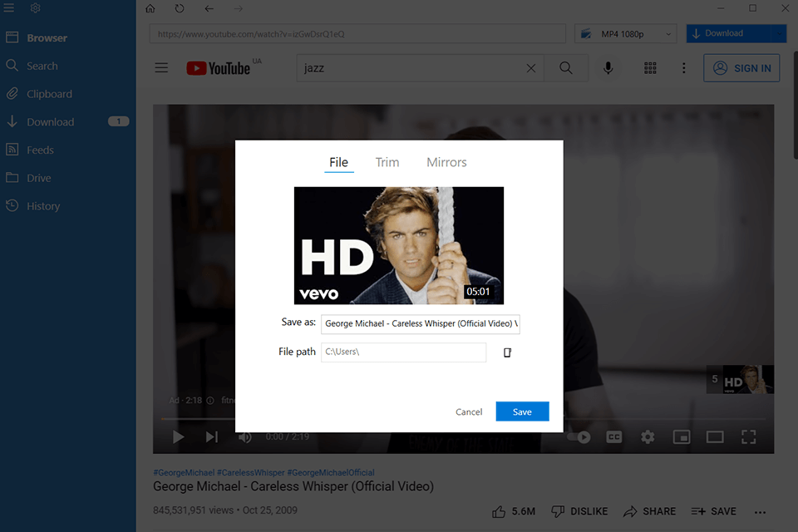Switch to File tab in dialog
The height and width of the screenshot is (532, 798).
338,162
